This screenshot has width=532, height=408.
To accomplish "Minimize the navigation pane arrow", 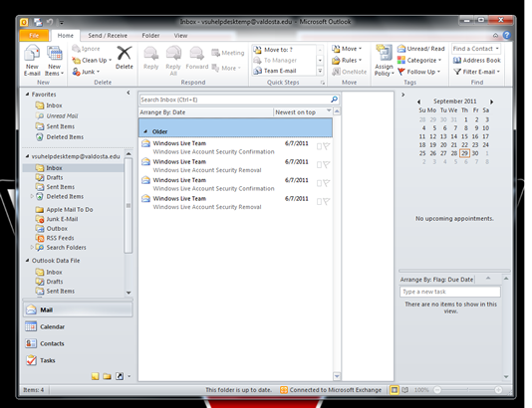I will pos(129,93).
